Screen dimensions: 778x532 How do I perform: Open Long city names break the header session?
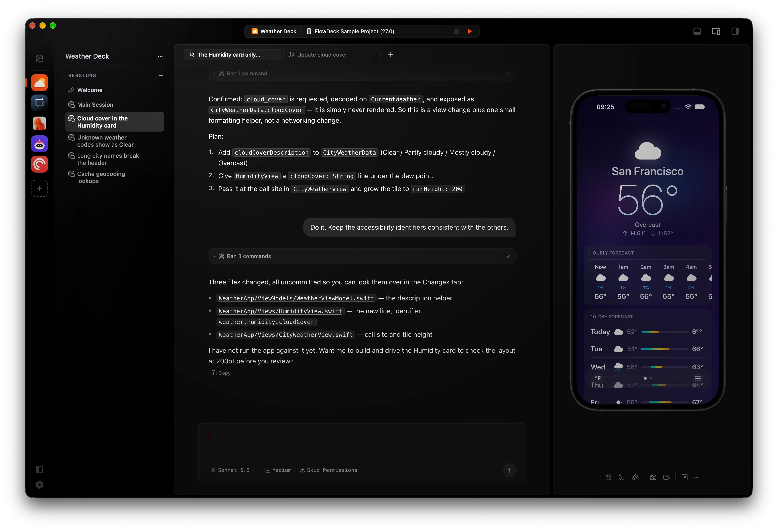click(x=114, y=159)
